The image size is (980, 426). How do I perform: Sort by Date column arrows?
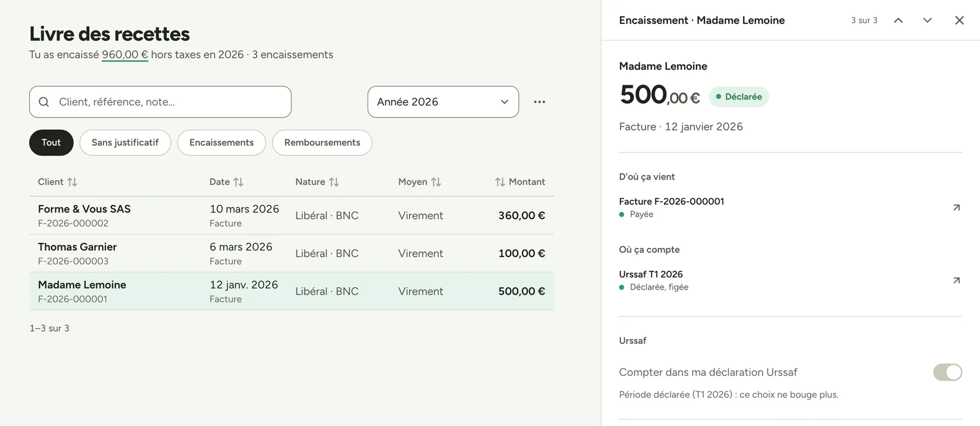click(x=239, y=182)
